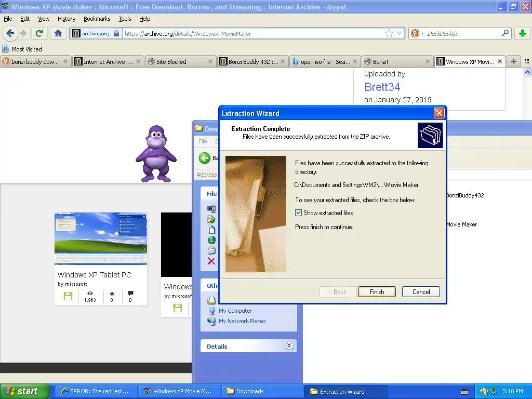Open My Network Places in Downloads sidebar
Image resolution: width=532 pixels, height=399 pixels.
(242, 321)
